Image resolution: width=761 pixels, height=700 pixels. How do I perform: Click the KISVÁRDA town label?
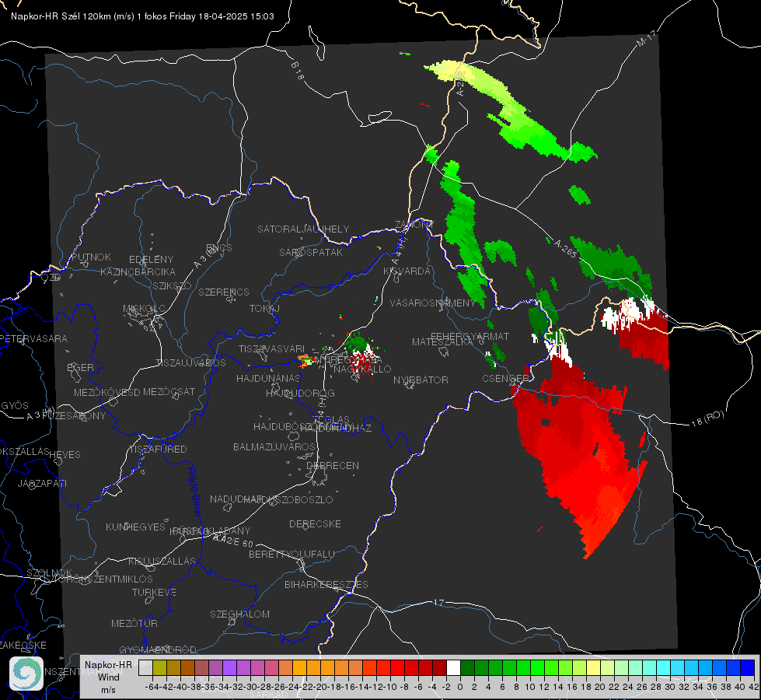[x=407, y=271]
